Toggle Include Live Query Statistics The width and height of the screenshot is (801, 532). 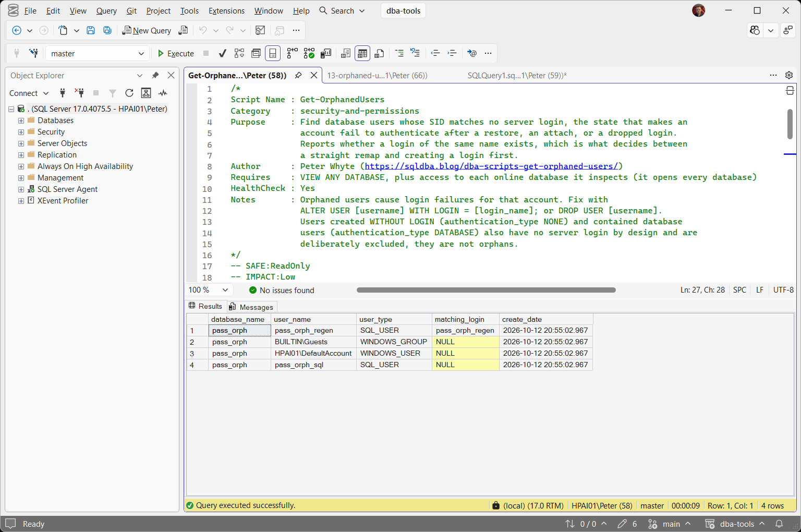pos(309,53)
